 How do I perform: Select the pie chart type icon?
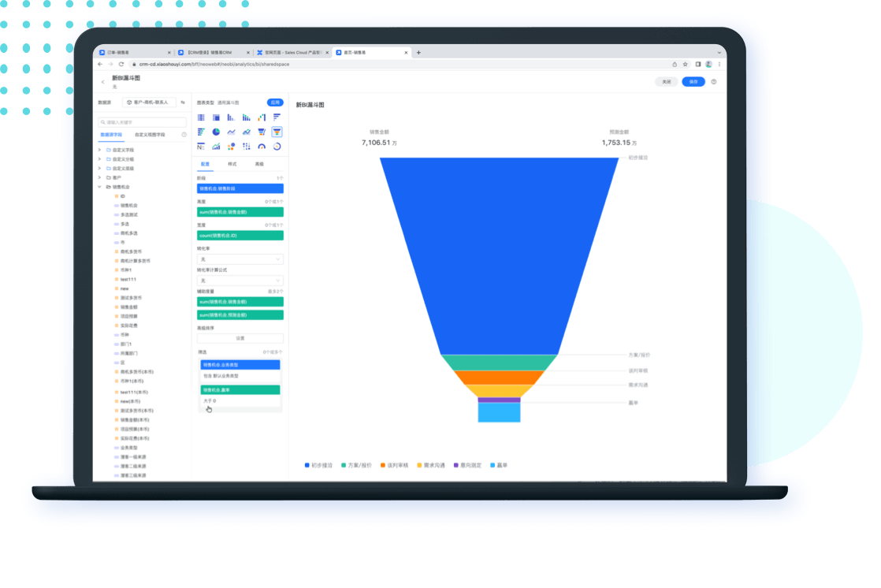[x=216, y=132]
